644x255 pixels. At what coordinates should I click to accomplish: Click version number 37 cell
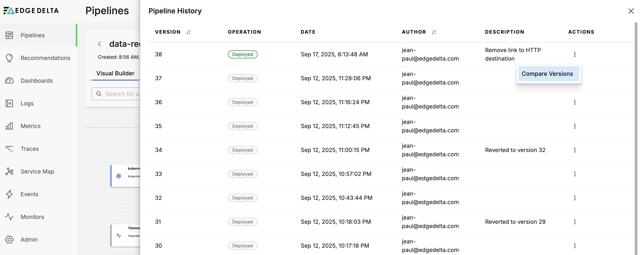158,78
